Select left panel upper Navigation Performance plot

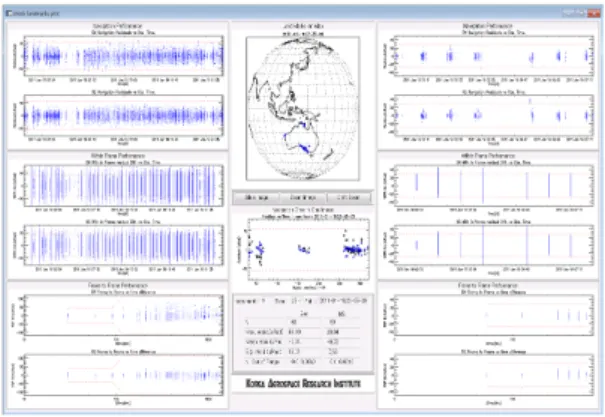point(123,56)
